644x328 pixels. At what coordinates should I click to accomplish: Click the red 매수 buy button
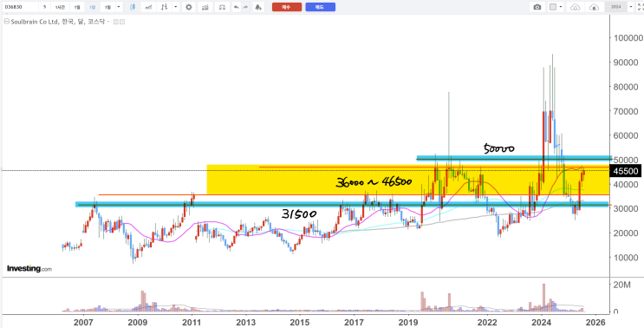[287, 7]
